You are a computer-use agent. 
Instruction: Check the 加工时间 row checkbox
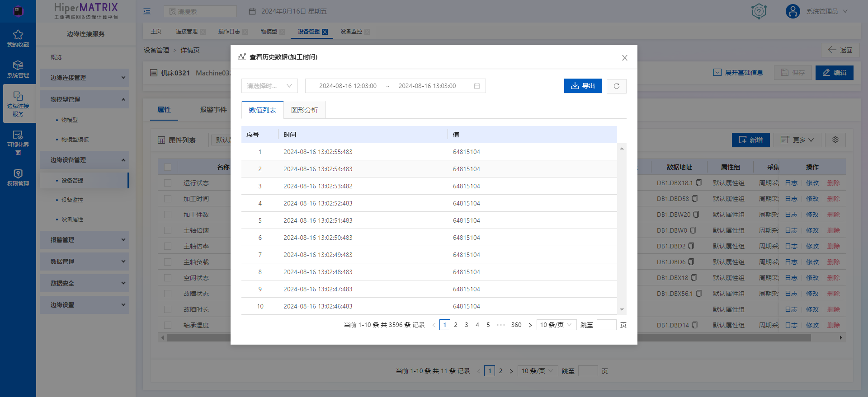[168, 199]
